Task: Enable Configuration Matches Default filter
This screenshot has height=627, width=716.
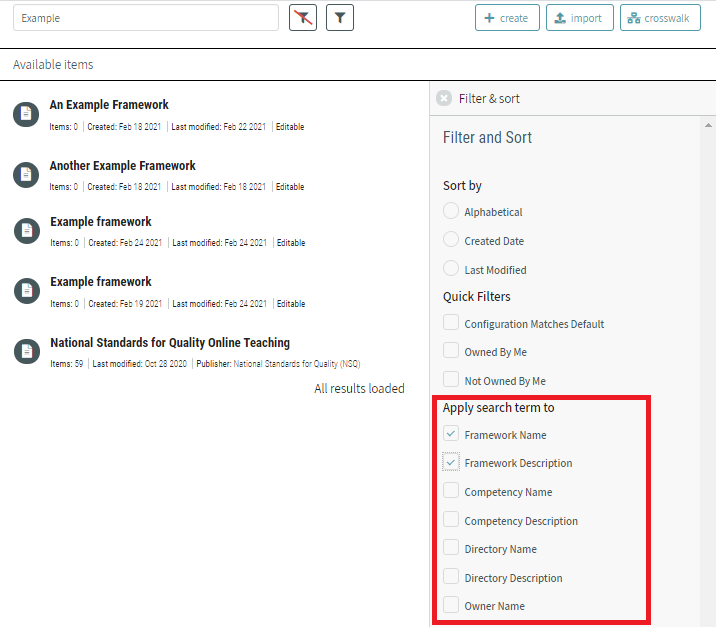Action: tap(451, 323)
